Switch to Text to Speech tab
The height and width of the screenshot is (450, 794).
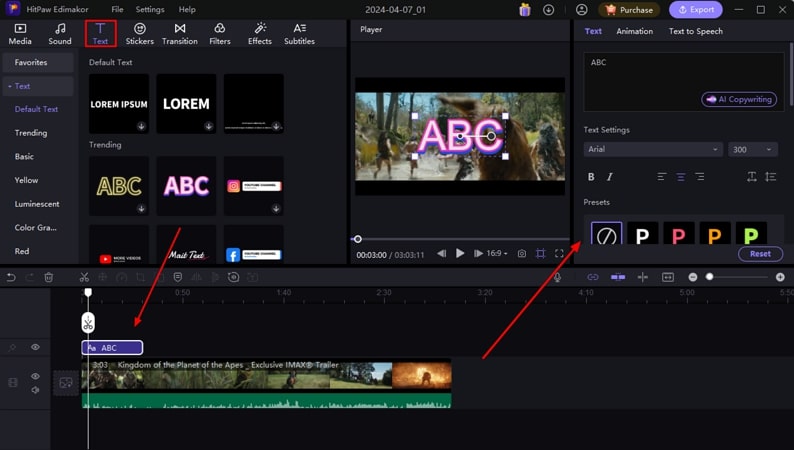click(x=696, y=31)
